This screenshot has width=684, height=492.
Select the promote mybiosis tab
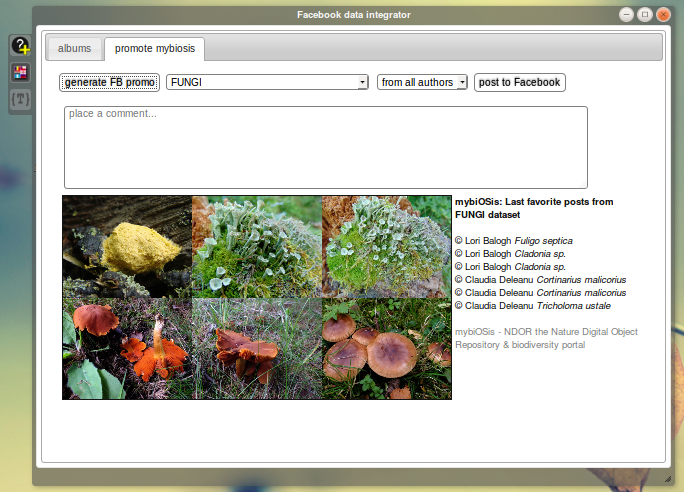(154, 48)
